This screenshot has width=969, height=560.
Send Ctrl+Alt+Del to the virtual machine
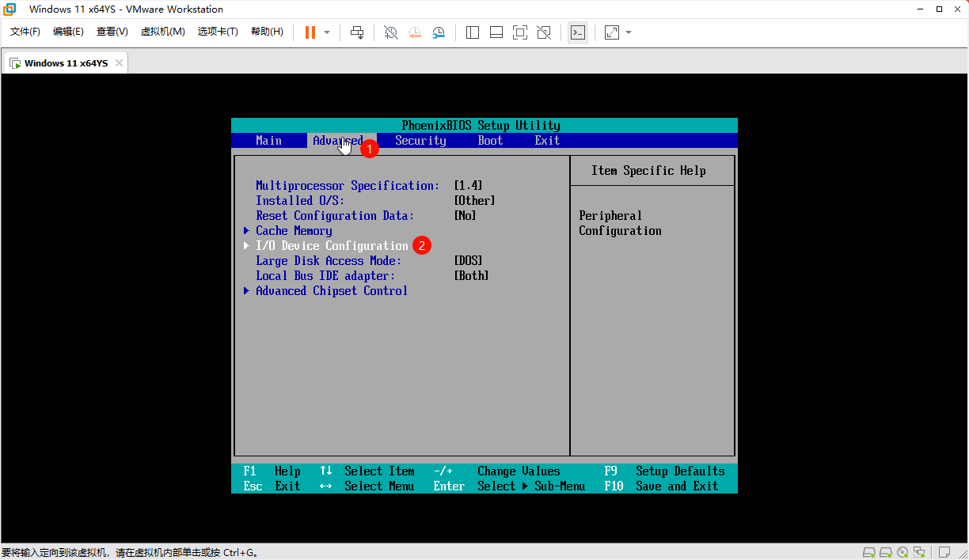(357, 32)
